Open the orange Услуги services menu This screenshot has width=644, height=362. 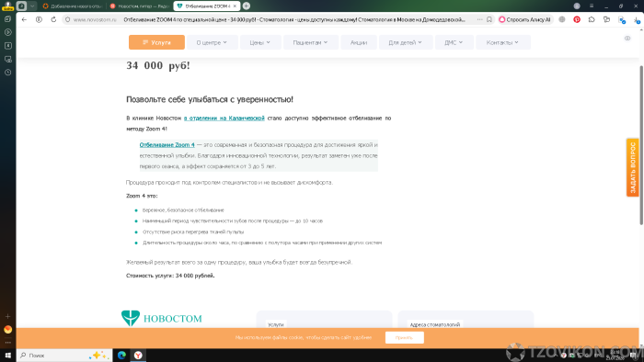(156, 42)
